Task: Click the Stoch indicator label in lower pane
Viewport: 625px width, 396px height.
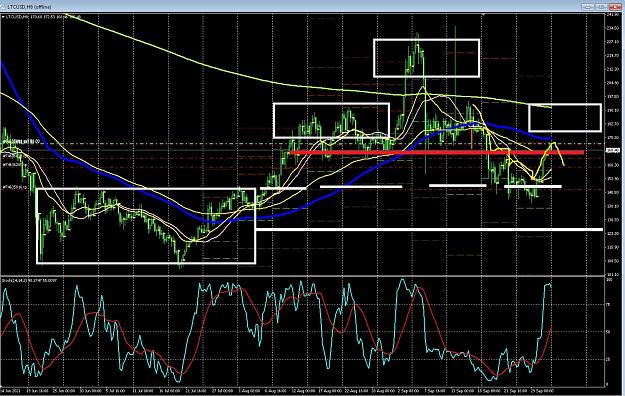Action: tap(29, 281)
